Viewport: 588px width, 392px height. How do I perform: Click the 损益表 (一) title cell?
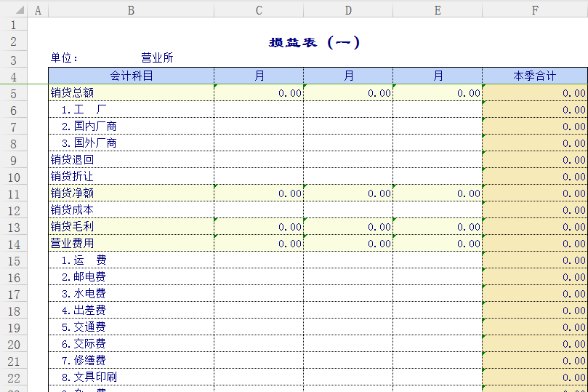(x=314, y=42)
